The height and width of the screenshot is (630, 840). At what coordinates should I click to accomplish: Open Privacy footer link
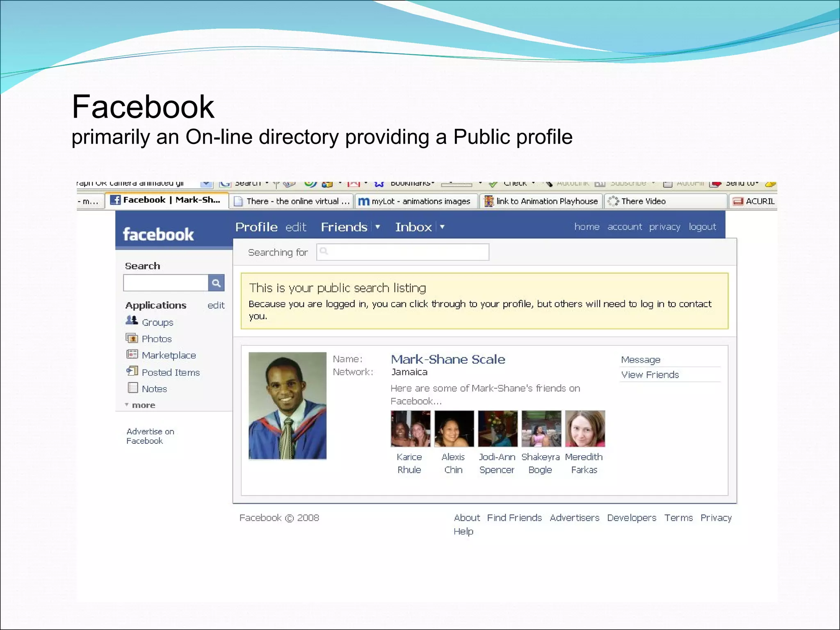click(716, 518)
